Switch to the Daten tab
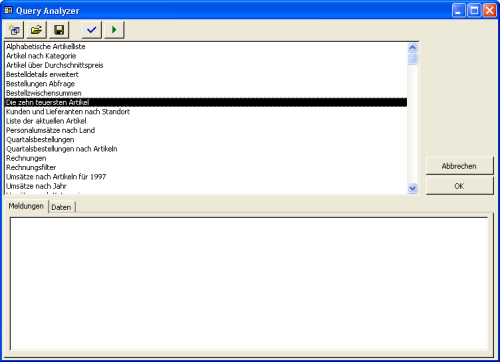The width and height of the screenshot is (500, 362). [x=61, y=207]
